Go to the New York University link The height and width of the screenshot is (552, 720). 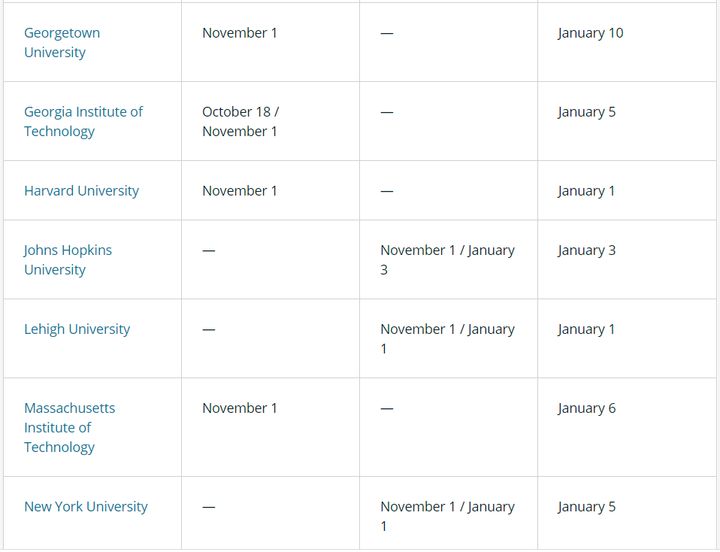click(85, 507)
